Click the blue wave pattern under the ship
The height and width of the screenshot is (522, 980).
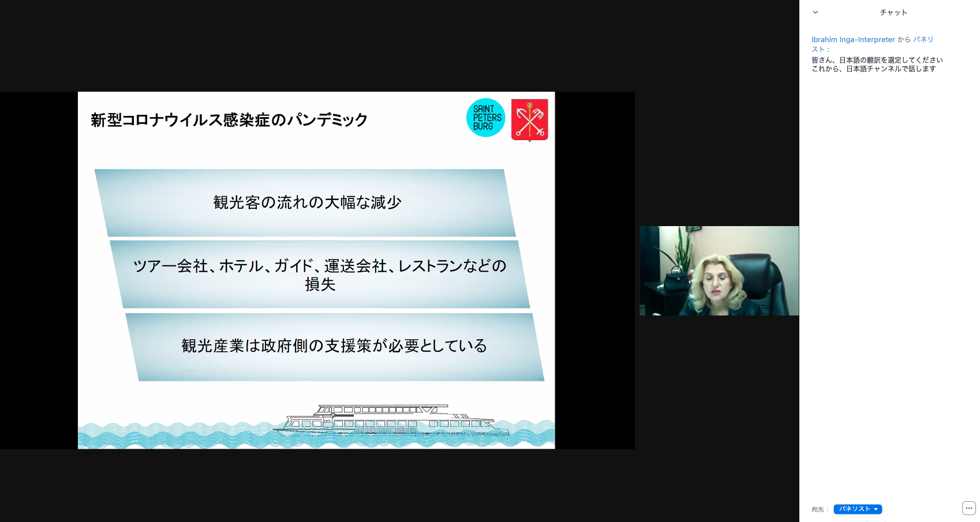pos(173,437)
